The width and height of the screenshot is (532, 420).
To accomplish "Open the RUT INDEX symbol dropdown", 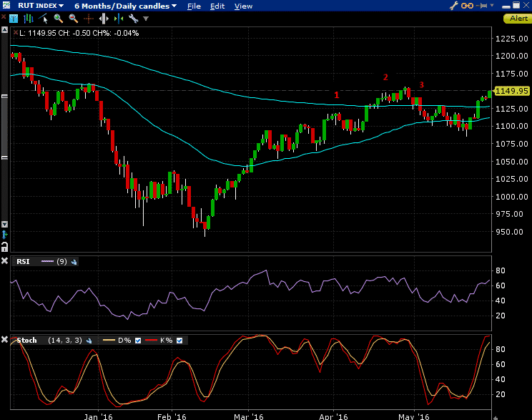I will coord(41,6).
